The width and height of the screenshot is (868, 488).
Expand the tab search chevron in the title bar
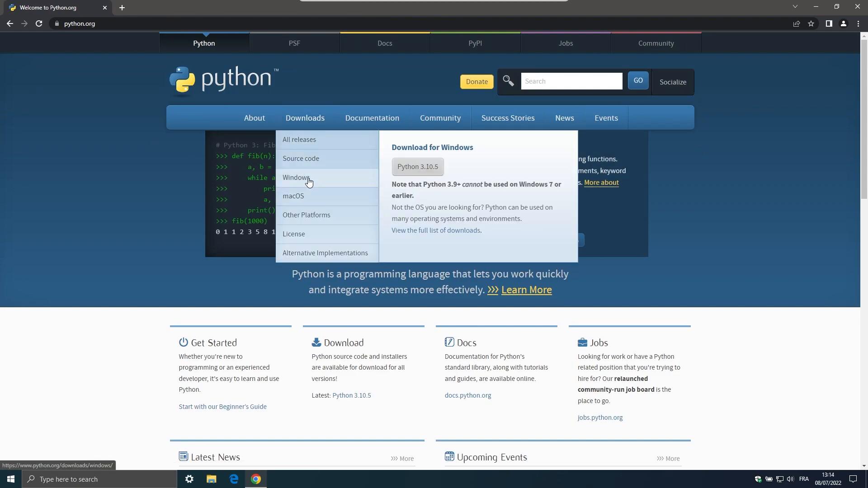pos(795,6)
